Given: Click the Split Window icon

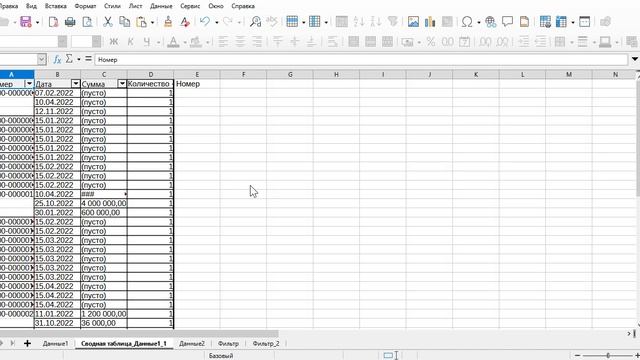Looking at the screenshot, I should coord(584,22).
